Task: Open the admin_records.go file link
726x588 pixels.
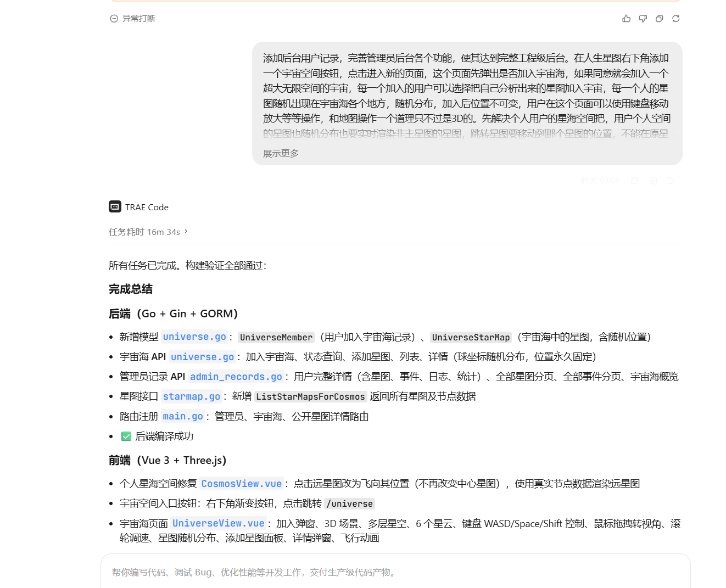Action: (236, 377)
